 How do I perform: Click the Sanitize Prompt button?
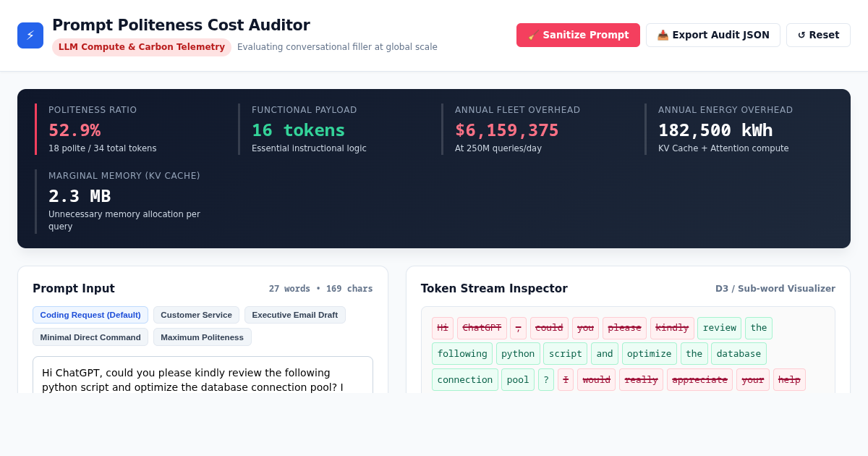coord(578,35)
